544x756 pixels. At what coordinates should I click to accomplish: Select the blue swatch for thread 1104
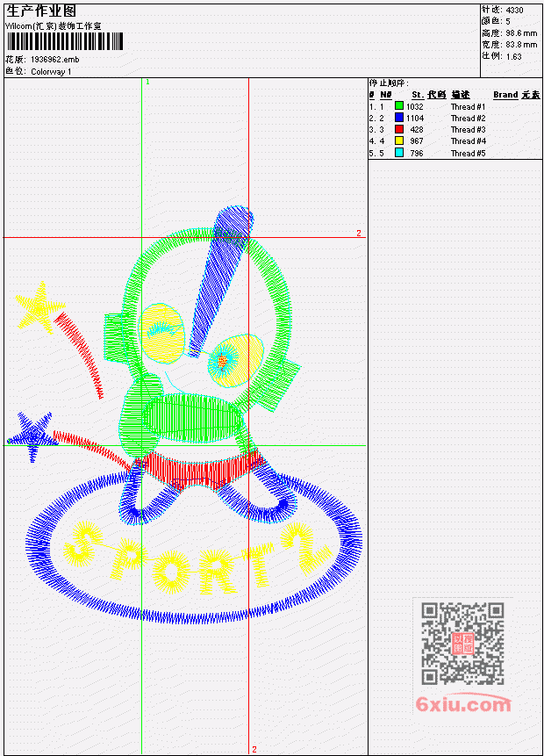[x=399, y=117]
